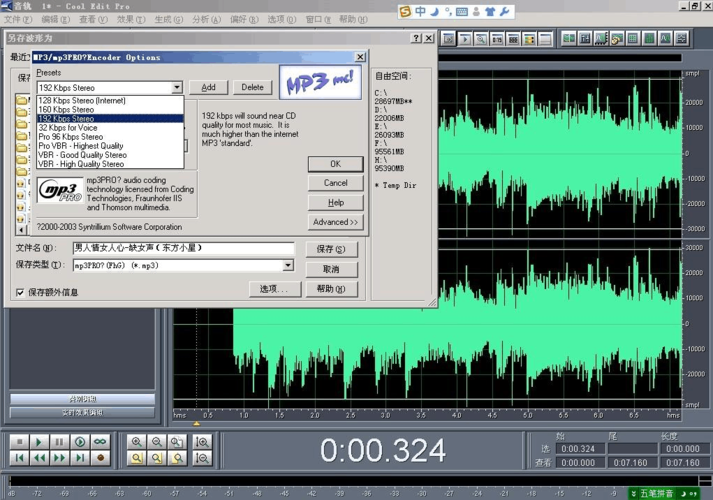This screenshot has width=713, height=500.
Task: Click OK in Encoder Options dialog
Action: pos(335,164)
